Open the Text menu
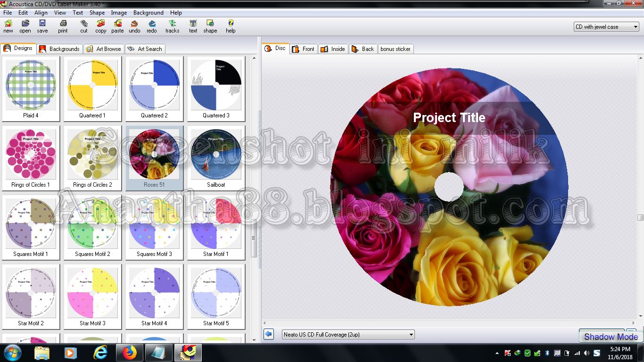644x362 pixels. coord(78,13)
